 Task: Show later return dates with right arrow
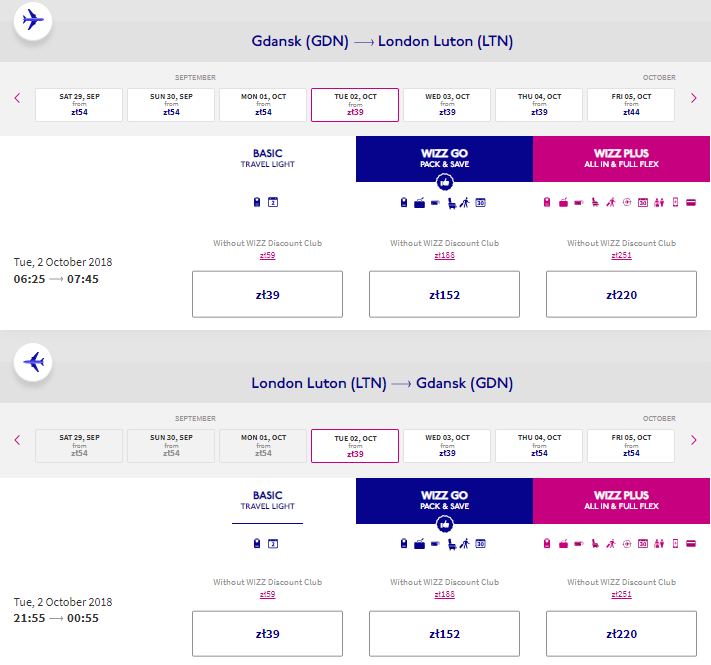tap(693, 440)
